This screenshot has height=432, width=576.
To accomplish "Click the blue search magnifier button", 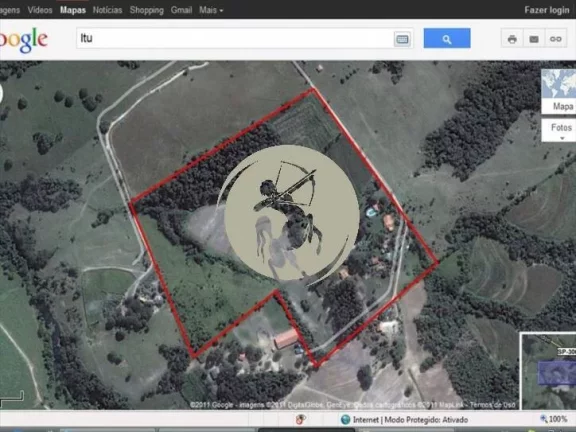I will pos(447,38).
